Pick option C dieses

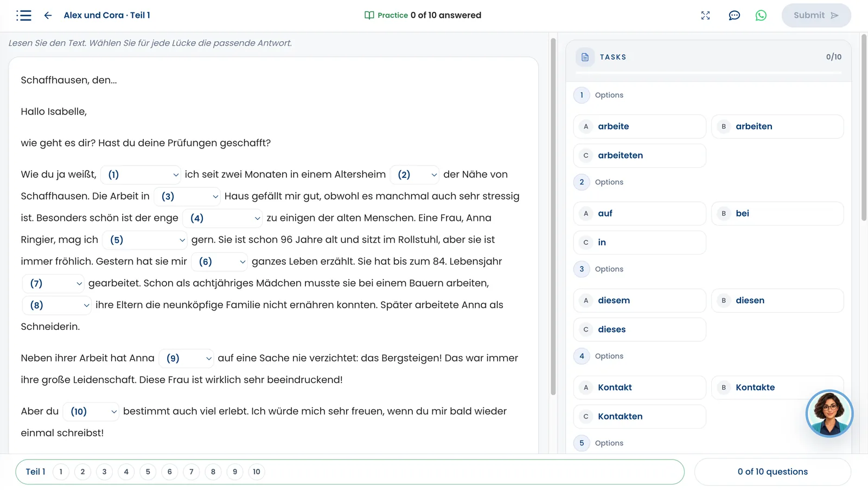[x=640, y=329]
